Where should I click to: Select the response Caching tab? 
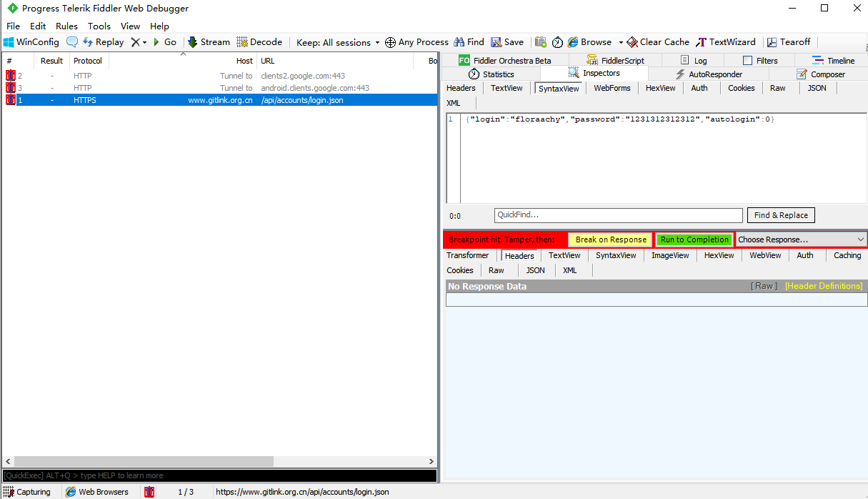(847, 255)
